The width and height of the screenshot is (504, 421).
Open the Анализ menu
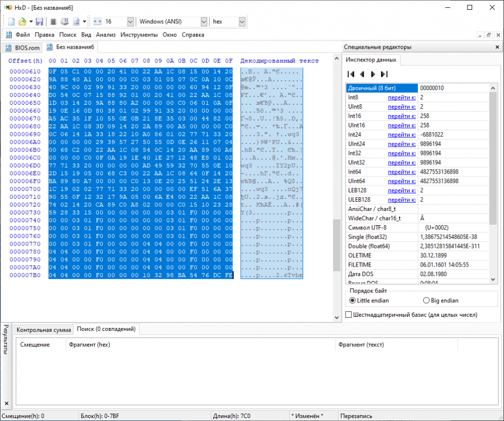[106, 35]
